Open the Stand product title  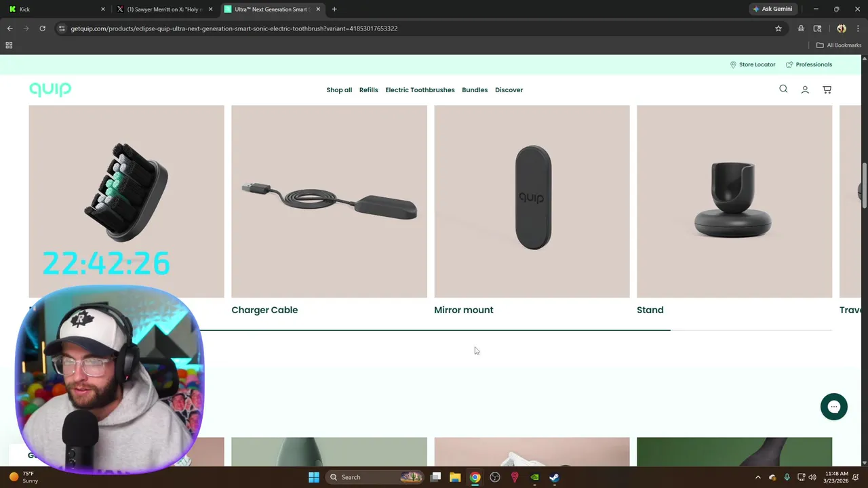tap(650, 310)
